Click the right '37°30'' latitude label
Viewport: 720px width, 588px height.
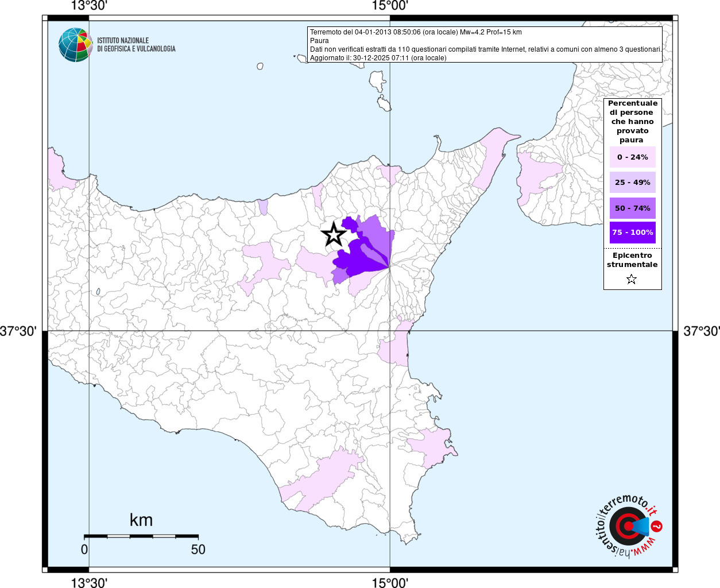[x=702, y=331]
